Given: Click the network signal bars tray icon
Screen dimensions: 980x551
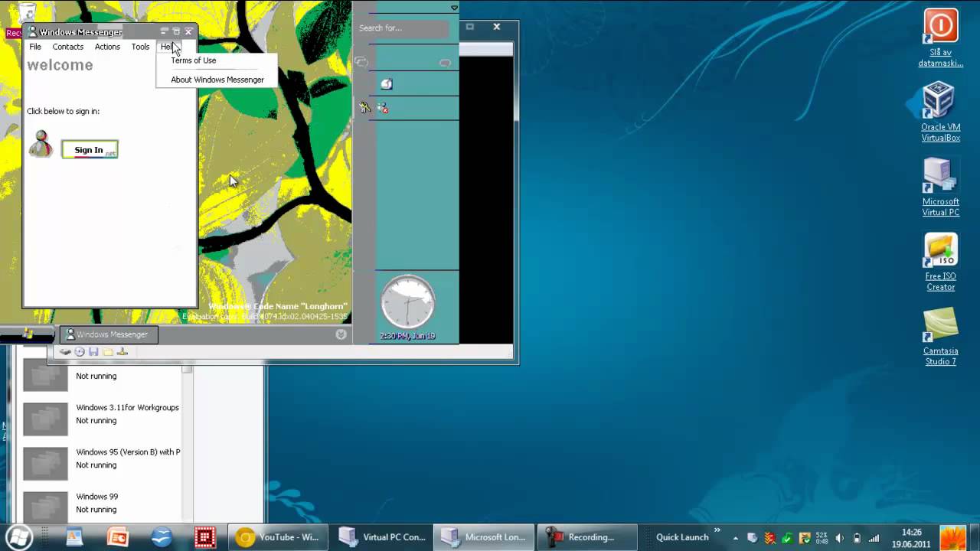Looking at the screenshot, I should pos(874,538).
